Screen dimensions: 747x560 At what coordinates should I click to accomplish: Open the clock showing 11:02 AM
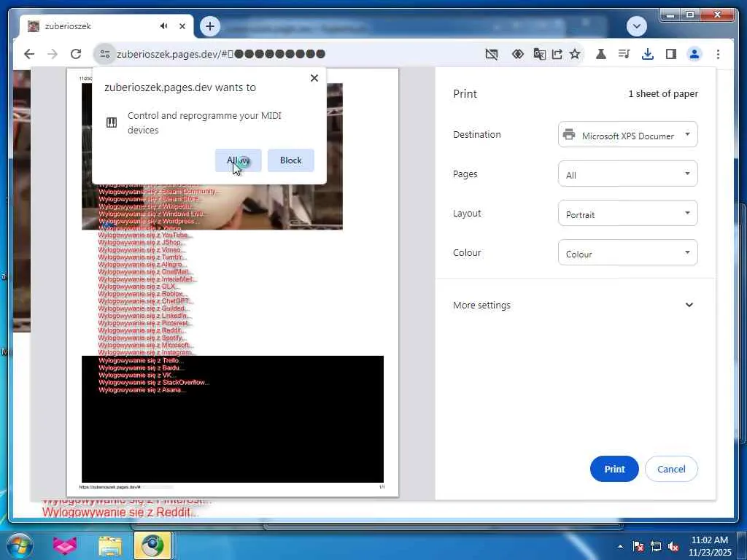click(710, 546)
